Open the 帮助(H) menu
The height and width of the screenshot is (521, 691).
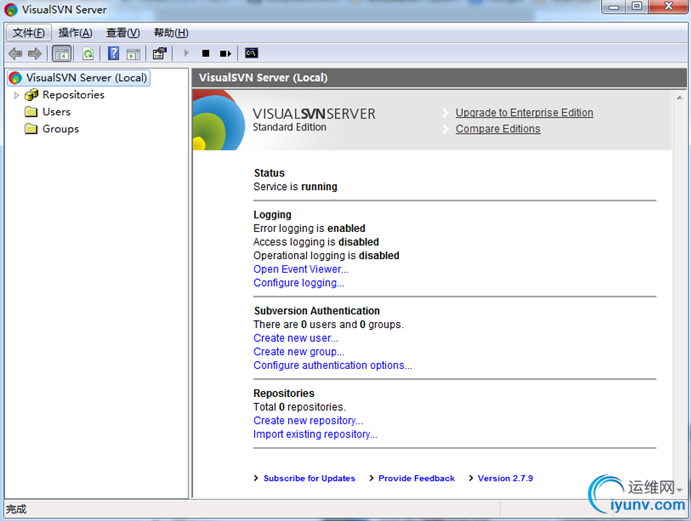click(171, 33)
